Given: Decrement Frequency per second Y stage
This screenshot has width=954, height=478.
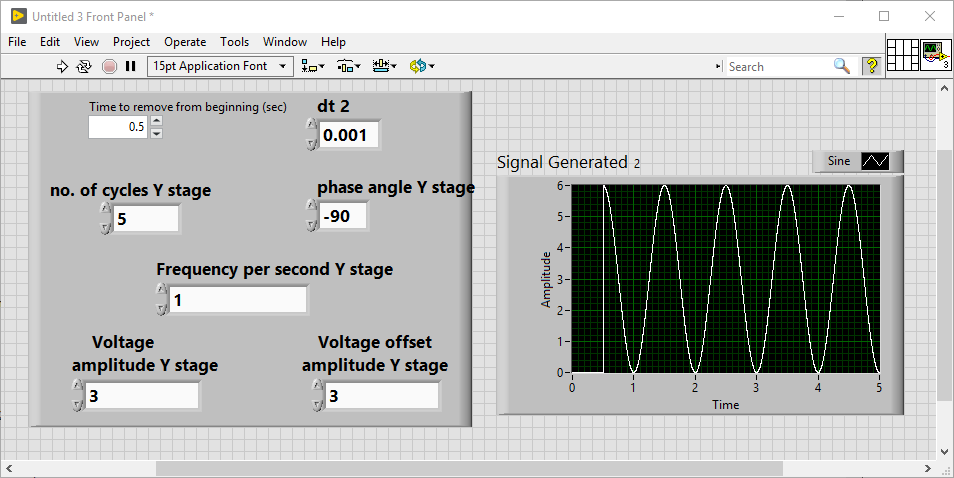Looking at the screenshot, I should pos(161,309).
